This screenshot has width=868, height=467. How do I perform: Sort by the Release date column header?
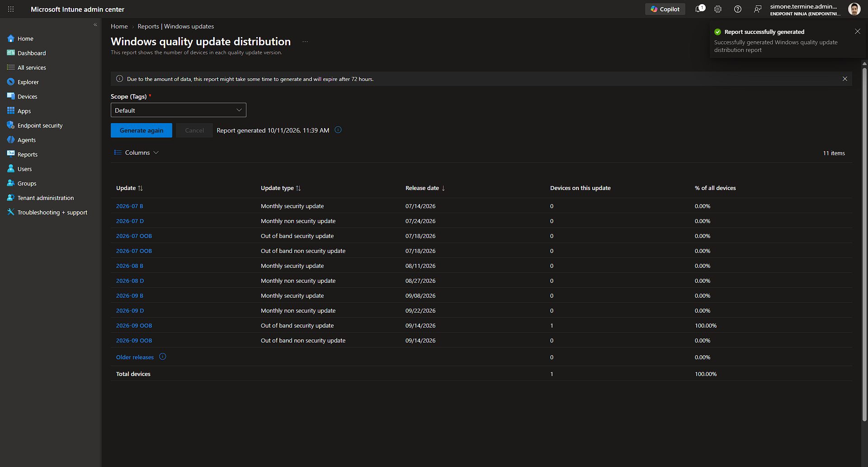[x=425, y=188]
